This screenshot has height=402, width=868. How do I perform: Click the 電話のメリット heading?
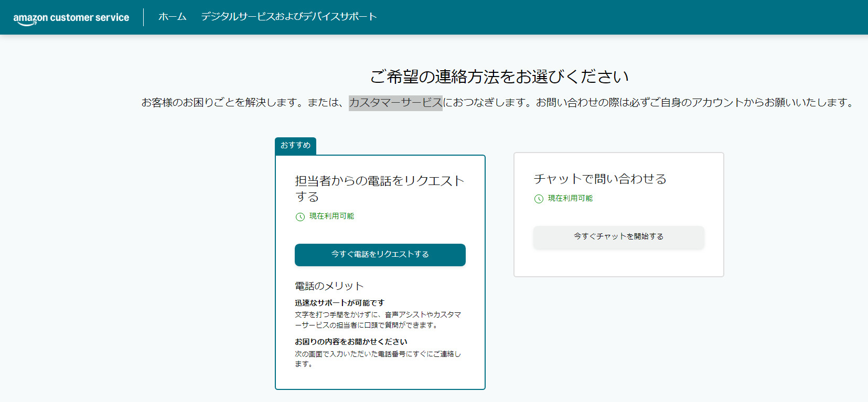pyautogui.click(x=329, y=286)
